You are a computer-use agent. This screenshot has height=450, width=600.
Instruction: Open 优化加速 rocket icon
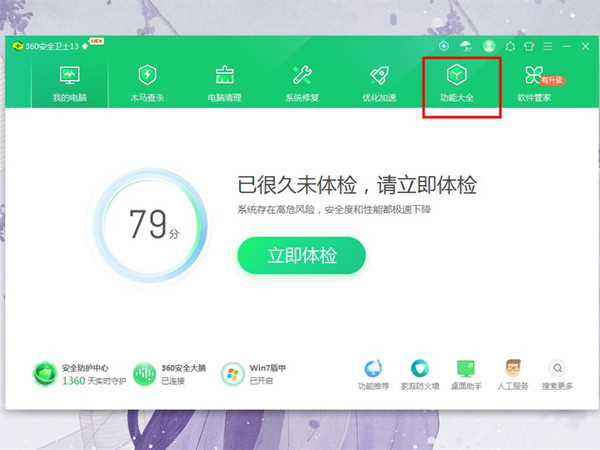click(x=379, y=84)
